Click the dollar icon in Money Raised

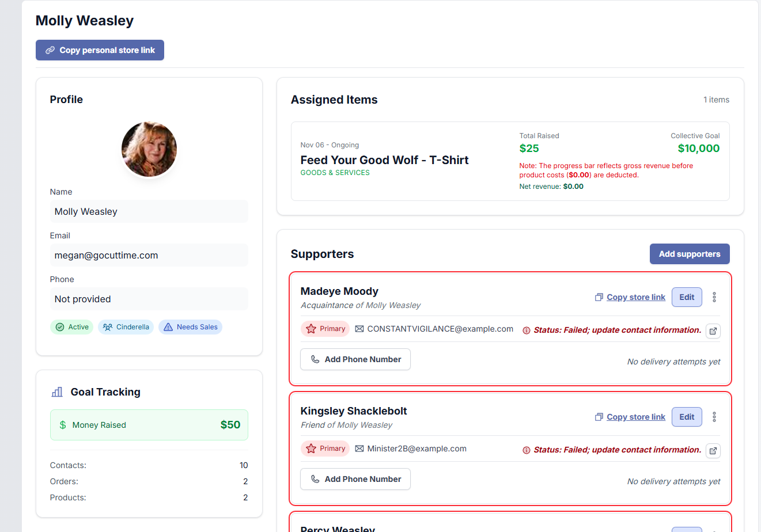pos(63,425)
